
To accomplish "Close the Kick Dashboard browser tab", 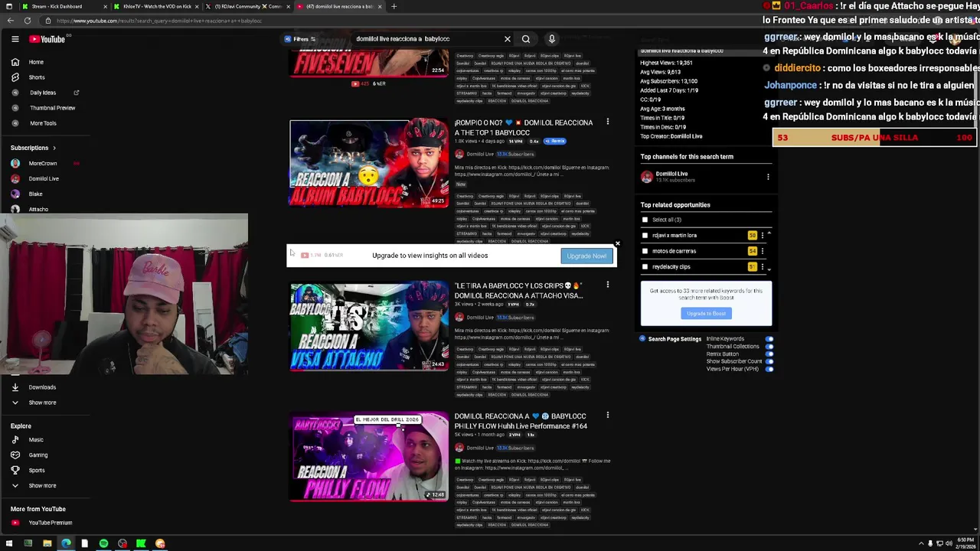I will tap(105, 6).
